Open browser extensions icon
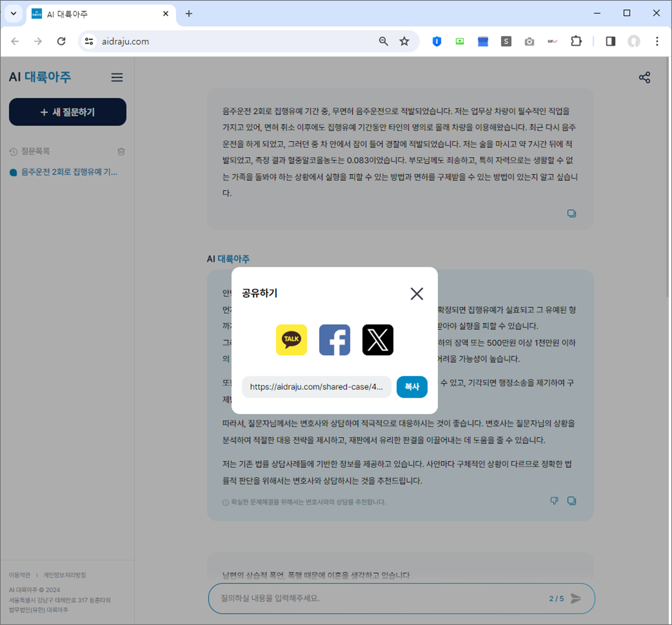 pyautogui.click(x=576, y=41)
